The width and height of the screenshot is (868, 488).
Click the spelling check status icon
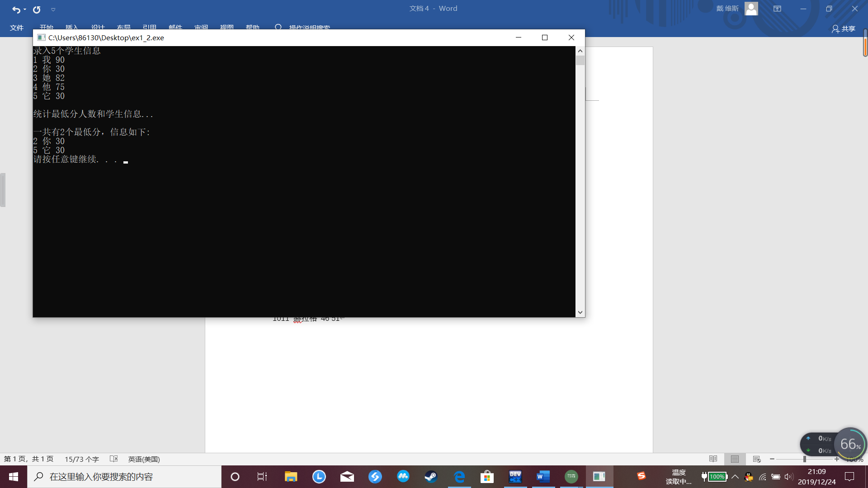(x=114, y=459)
